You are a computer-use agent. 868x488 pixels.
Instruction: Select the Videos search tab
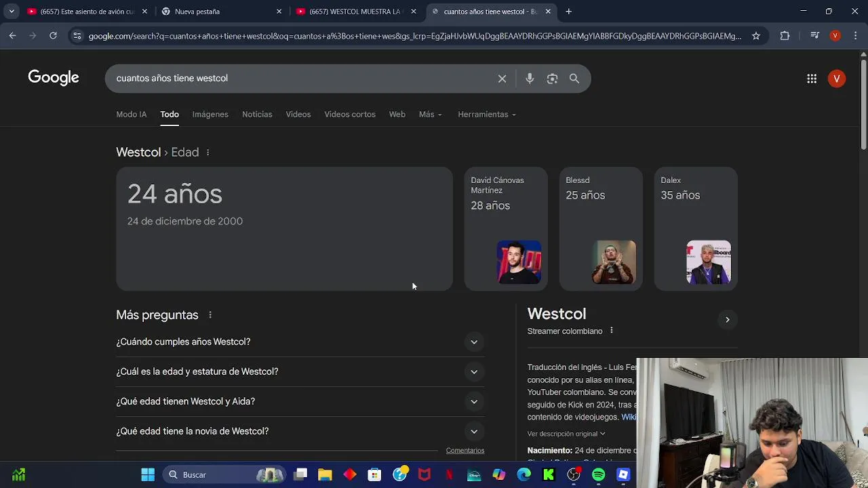coord(298,115)
